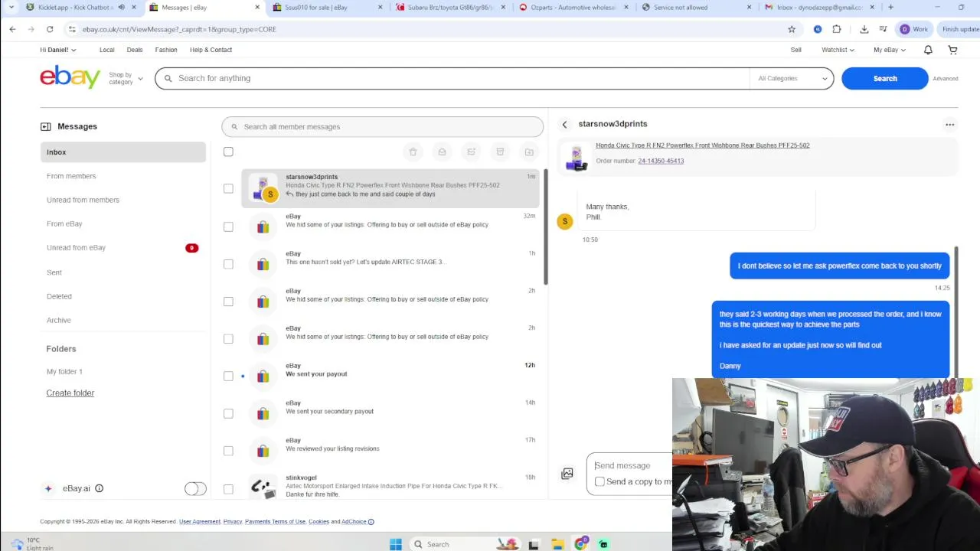Check the 'We sent your payout' message box
The image size is (980, 551).
pyautogui.click(x=228, y=376)
